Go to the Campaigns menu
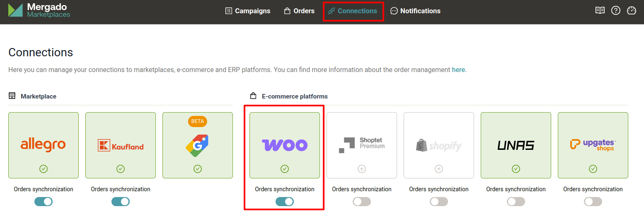Screen dimensions: 644x214 point(248,11)
